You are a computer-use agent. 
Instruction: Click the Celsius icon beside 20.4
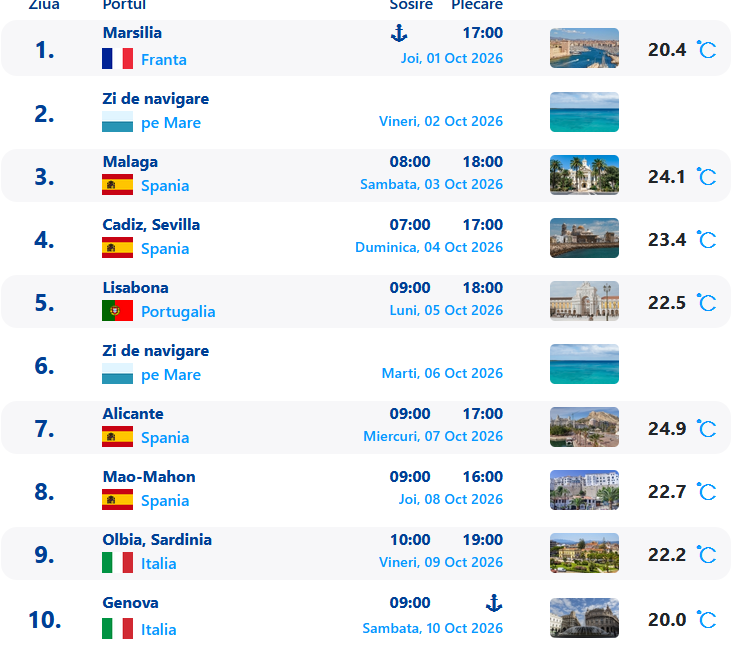(x=706, y=49)
